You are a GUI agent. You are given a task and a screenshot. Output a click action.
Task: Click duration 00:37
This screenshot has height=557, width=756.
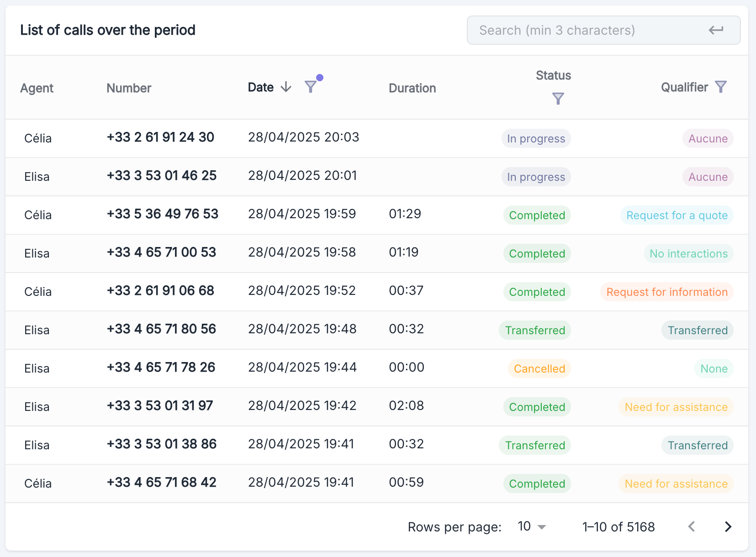click(406, 290)
